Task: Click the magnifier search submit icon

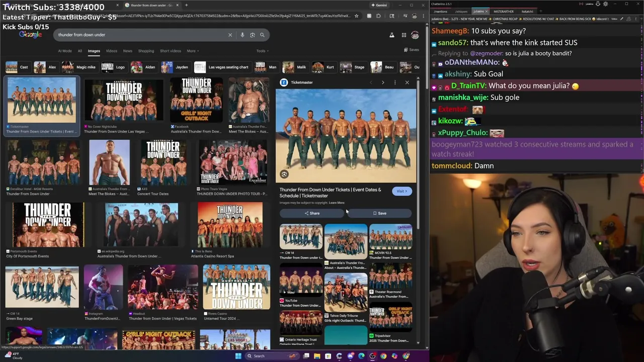Action: point(262,35)
